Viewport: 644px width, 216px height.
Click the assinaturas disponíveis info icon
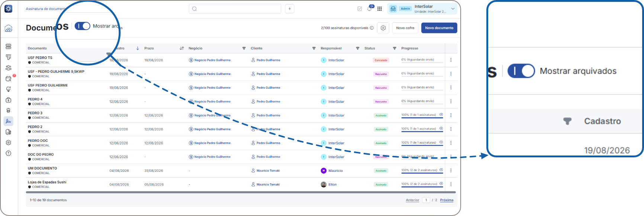point(372,28)
